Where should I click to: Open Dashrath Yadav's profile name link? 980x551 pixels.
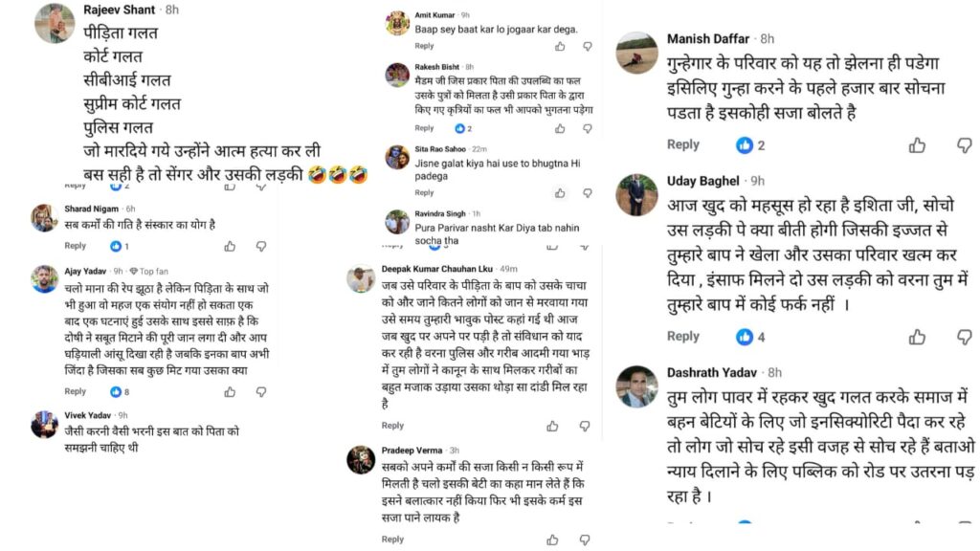click(713, 372)
